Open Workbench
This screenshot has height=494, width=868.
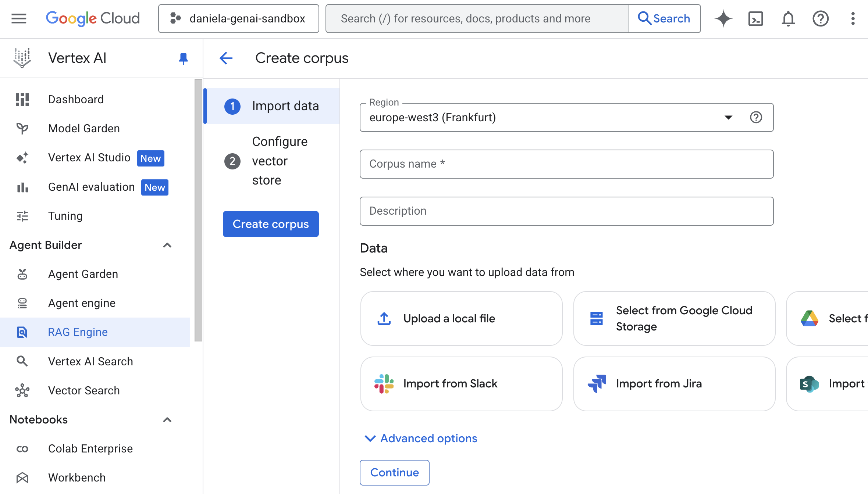[95, 478]
